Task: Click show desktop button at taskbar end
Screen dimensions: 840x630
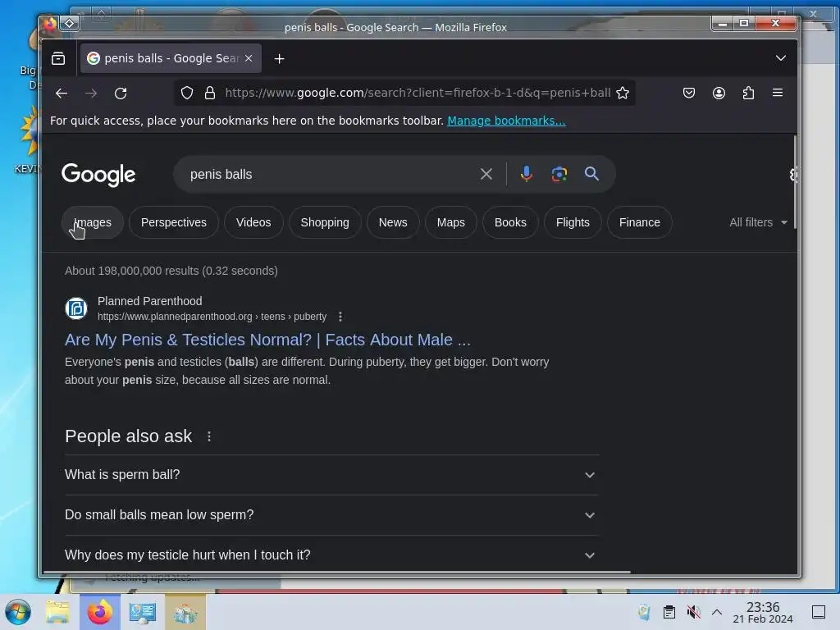Action: click(x=818, y=612)
